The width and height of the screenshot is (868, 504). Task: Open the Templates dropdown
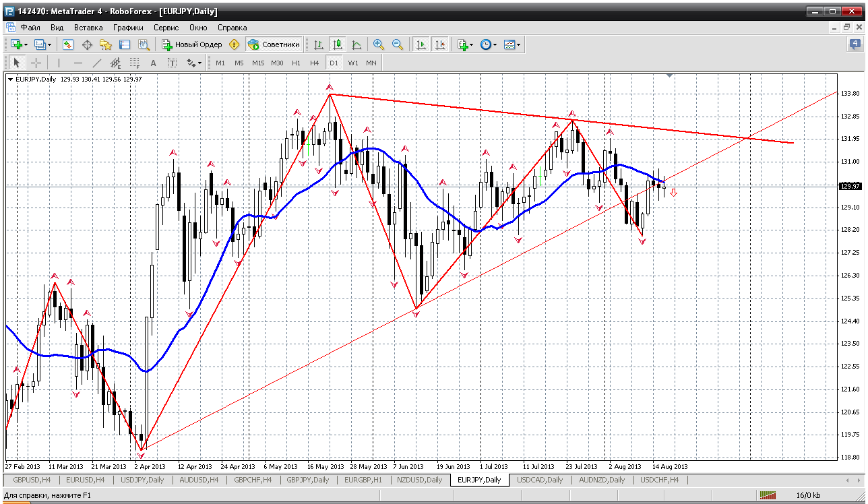[x=512, y=44]
